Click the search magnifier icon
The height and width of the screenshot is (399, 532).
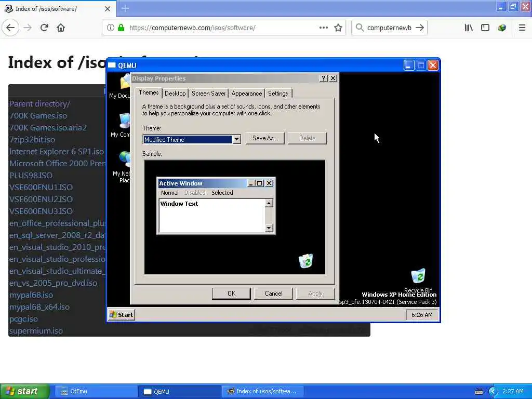(x=360, y=28)
